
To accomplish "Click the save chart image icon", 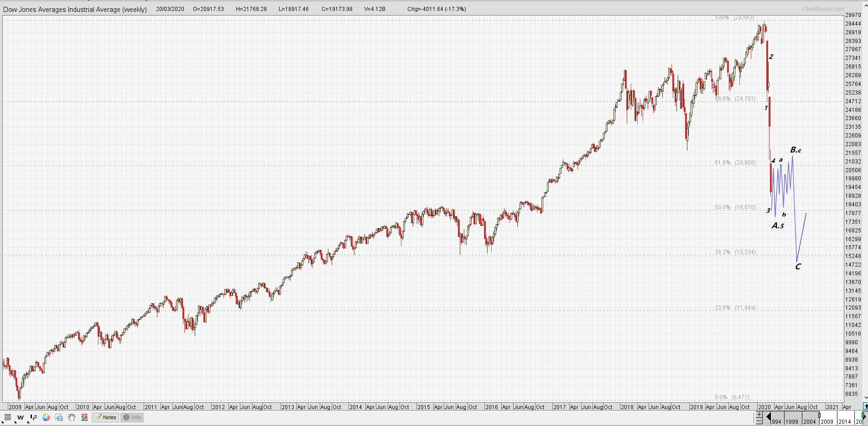I will coord(59,417).
